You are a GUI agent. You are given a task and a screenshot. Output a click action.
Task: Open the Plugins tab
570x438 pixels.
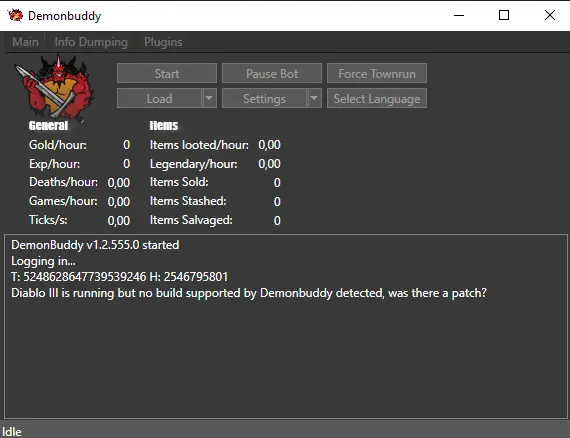pos(163,42)
